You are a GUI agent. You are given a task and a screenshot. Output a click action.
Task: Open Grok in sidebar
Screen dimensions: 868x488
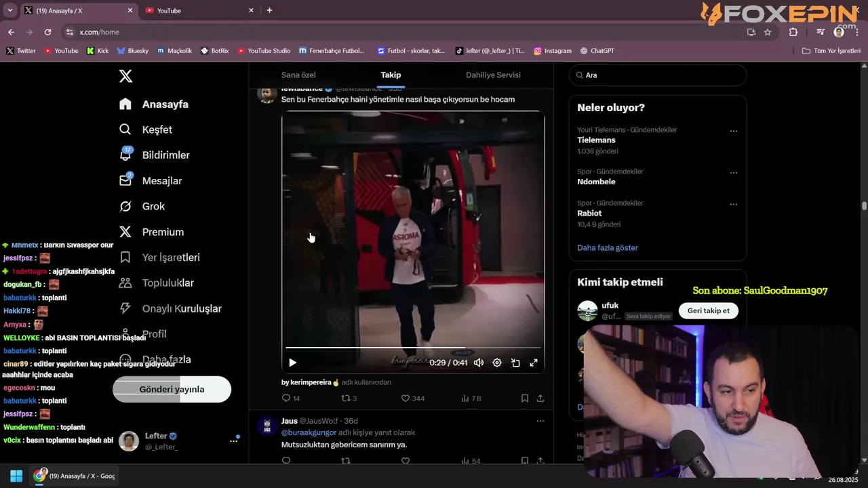(142, 206)
